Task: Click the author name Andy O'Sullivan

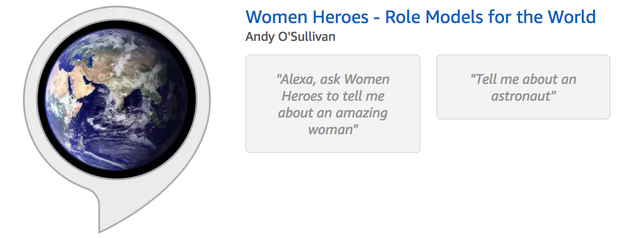Action: pos(291,37)
